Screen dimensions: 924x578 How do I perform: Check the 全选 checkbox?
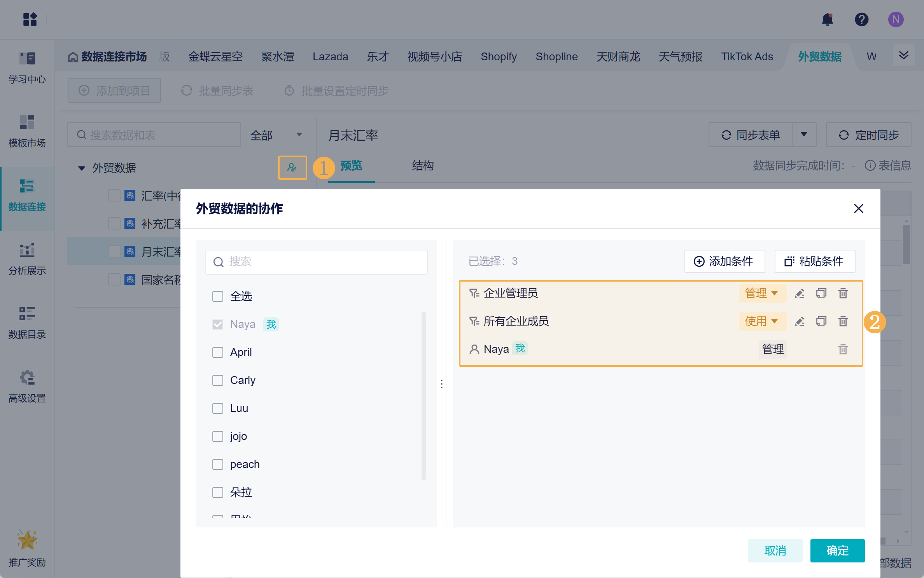218,296
